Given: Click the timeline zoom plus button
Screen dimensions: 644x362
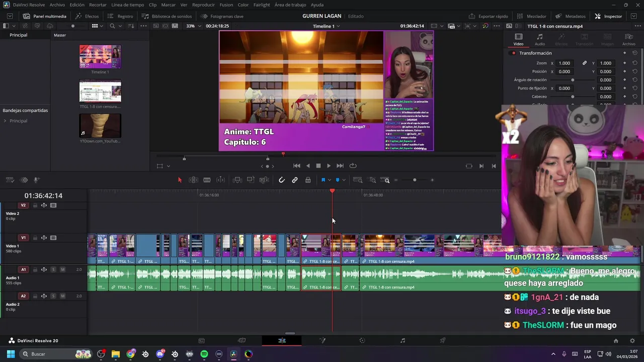Looking at the screenshot, I should (432, 180).
